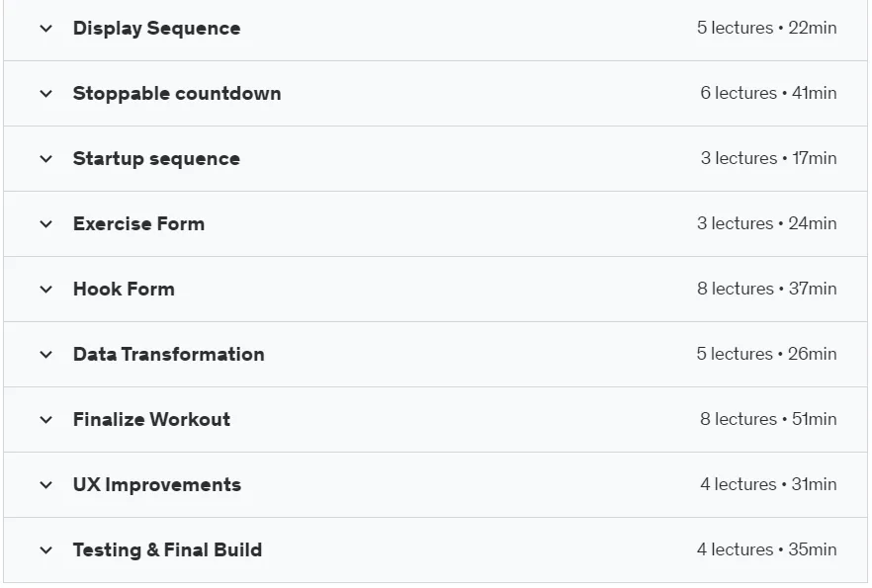872x588 pixels.
Task: Click the Data Transformation section title
Action: (x=168, y=355)
